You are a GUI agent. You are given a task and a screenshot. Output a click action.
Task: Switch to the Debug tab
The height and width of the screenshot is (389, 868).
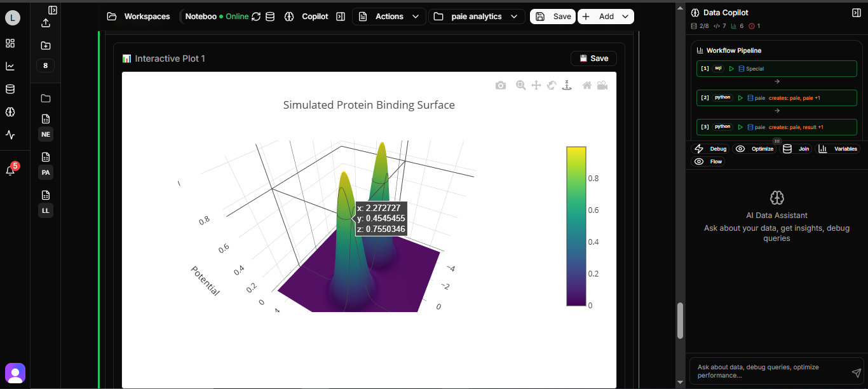710,149
